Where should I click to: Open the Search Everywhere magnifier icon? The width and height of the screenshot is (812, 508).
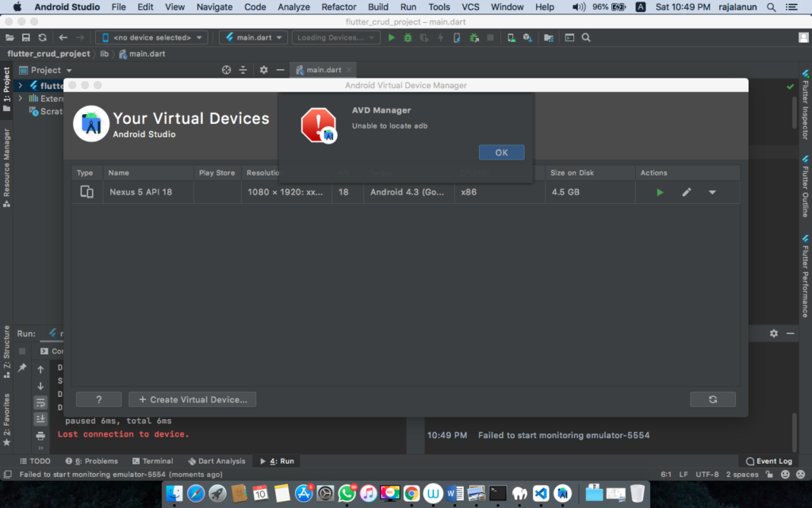(586, 37)
